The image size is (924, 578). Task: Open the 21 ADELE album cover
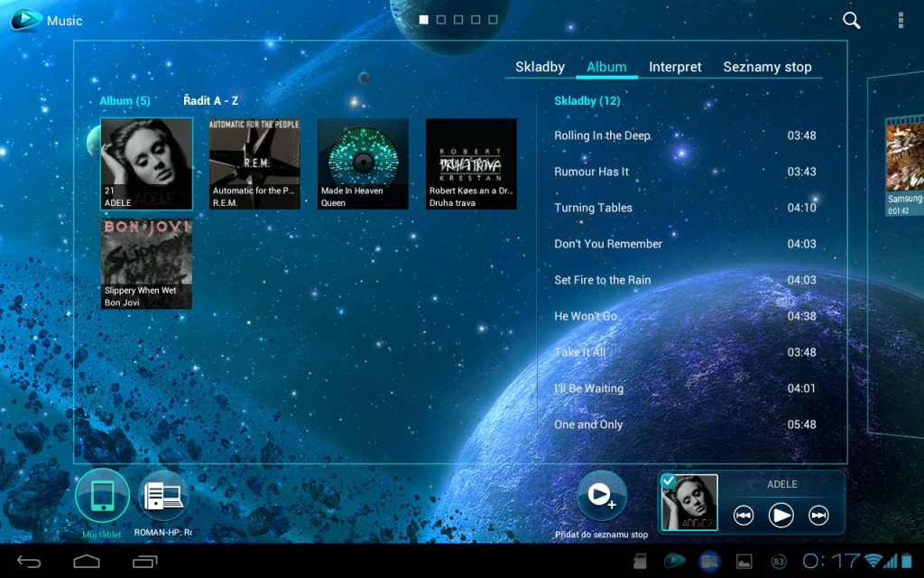click(x=147, y=164)
